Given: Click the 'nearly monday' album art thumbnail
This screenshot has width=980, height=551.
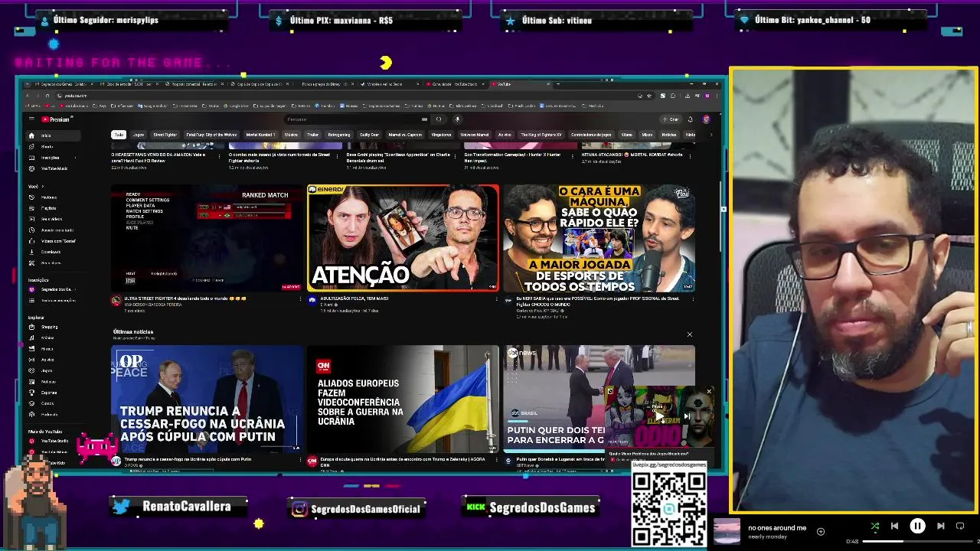Looking at the screenshot, I should pos(727,531).
